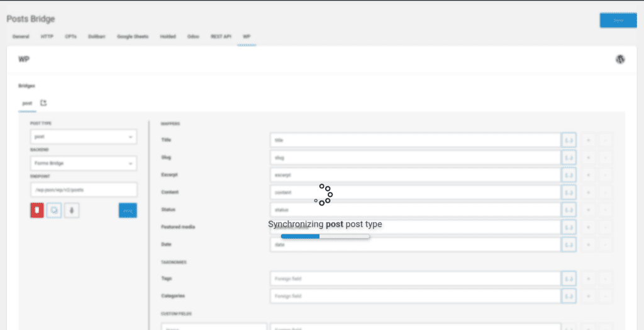The width and height of the screenshot is (644, 330).
Task: Switch to the Dolibarr tab
Action: coord(96,37)
